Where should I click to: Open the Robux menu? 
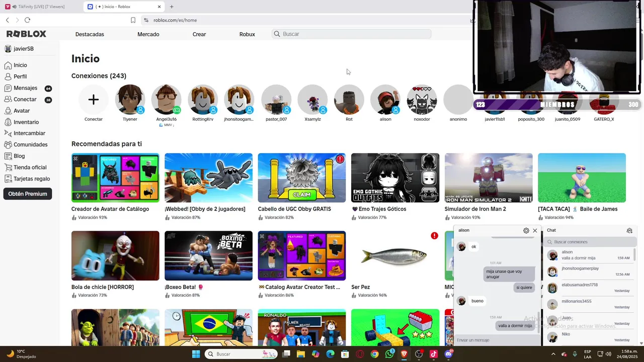(x=247, y=34)
